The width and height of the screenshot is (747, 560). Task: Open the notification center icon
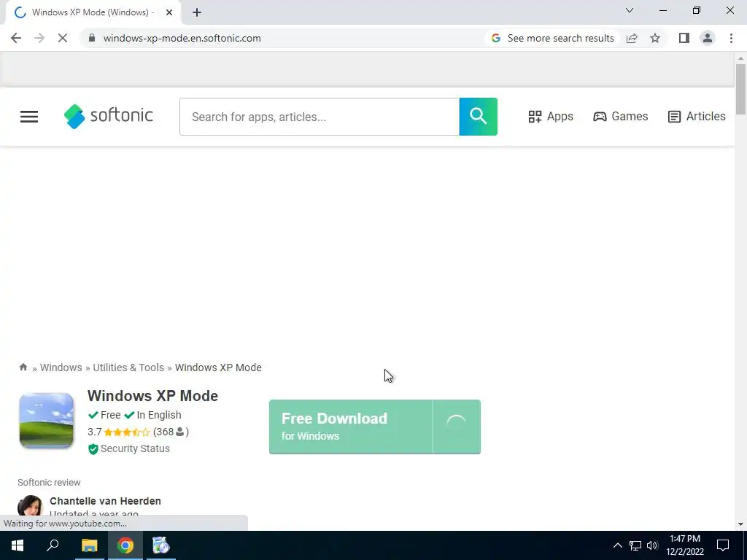click(x=723, y=545)
